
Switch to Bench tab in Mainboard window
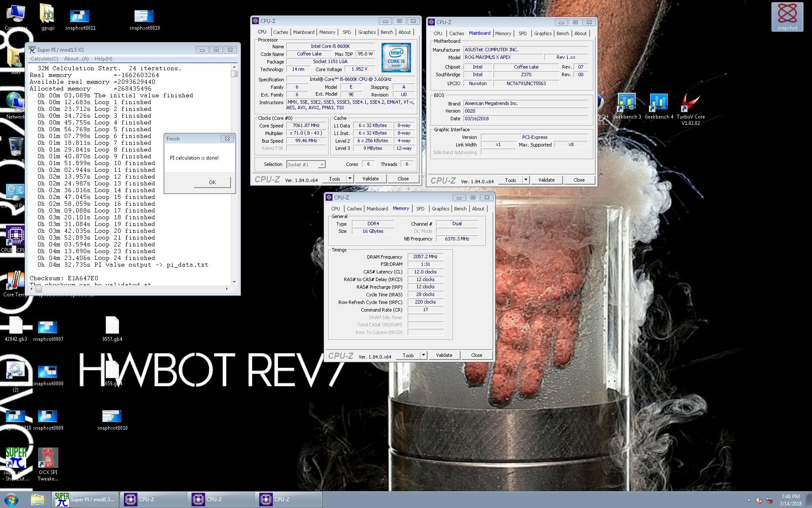click(x=562, y=33)
